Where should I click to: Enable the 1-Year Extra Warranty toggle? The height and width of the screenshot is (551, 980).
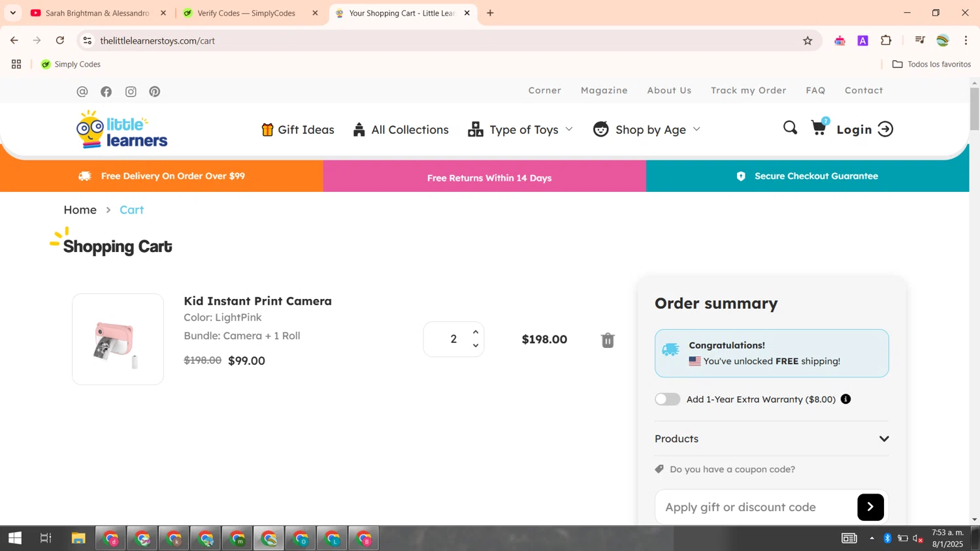(x=667, y=399)
